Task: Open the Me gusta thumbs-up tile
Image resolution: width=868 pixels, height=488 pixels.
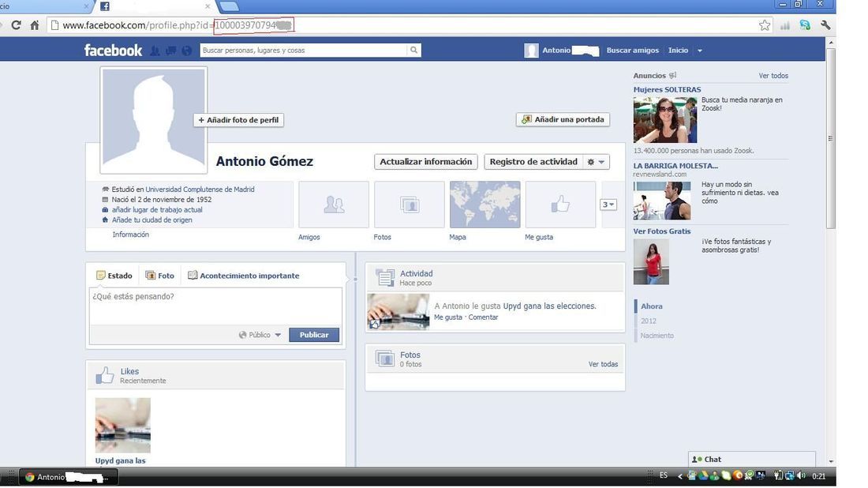Action: [x=560, y=205]
